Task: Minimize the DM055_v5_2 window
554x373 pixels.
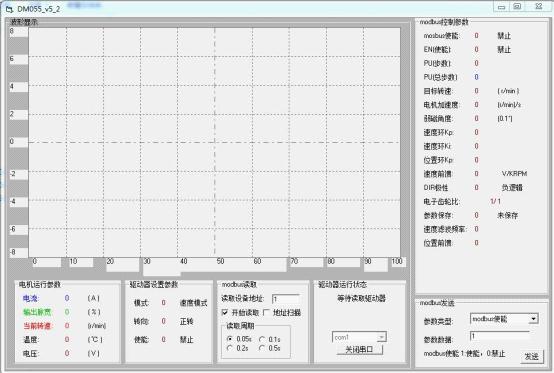Action: (x=501, y=7)
